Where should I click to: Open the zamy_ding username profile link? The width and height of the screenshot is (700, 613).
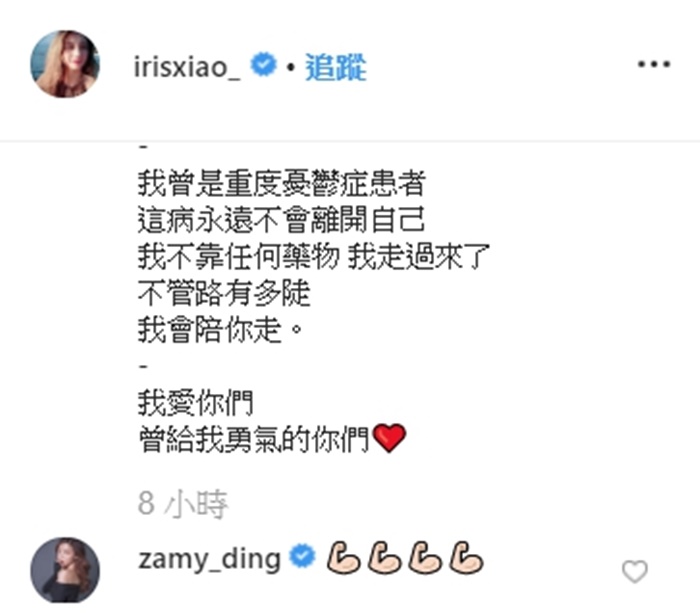(209, 559)
